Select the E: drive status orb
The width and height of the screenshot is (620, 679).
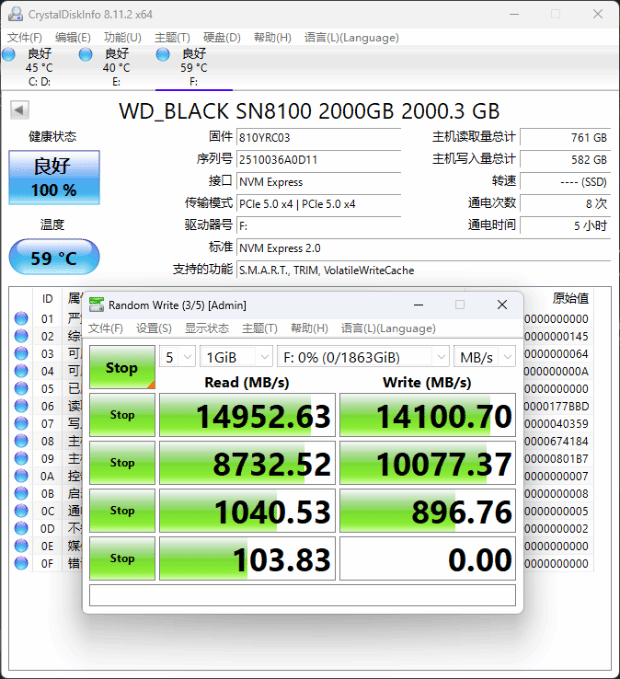tap(86, 55)
